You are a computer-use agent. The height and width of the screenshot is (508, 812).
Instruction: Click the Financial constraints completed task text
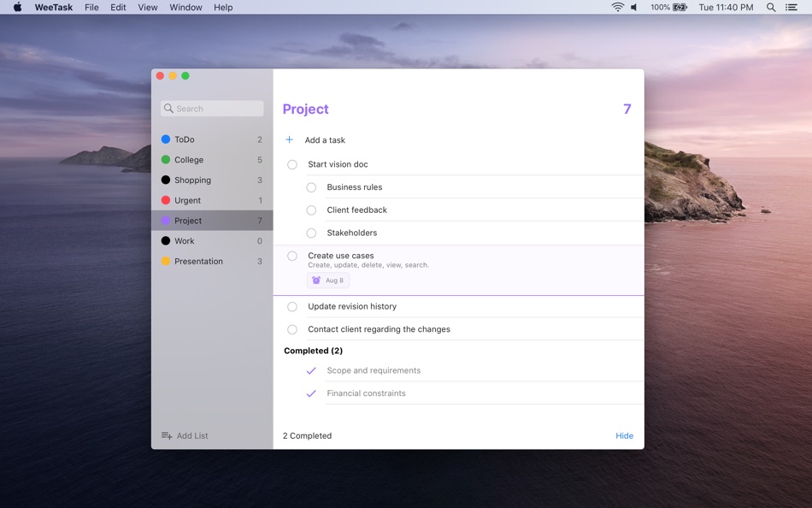pos(366,393)
